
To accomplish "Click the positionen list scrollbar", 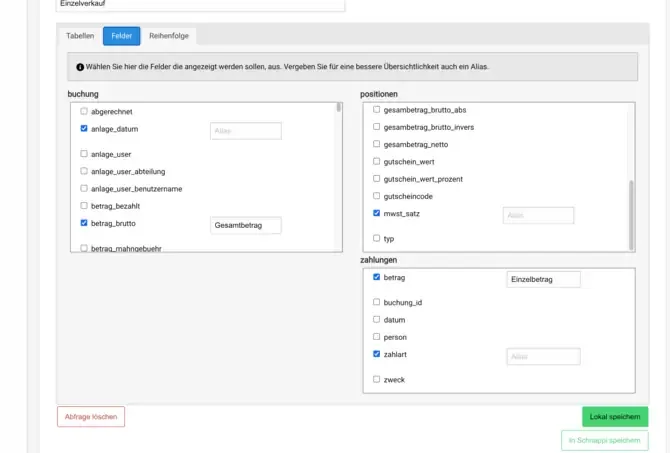I will coord(631,215).
